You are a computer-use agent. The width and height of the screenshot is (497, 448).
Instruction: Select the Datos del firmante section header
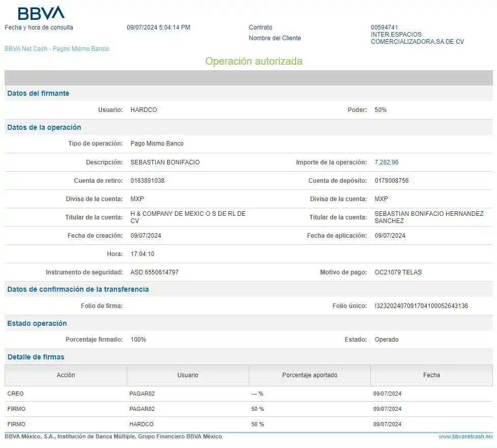pyautogui.click(x=38, y=93)
